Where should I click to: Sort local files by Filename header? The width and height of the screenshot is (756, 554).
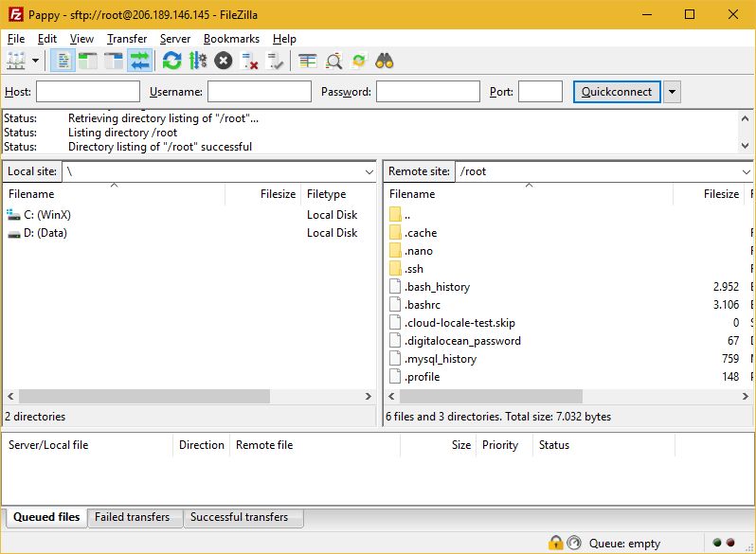pyautogui.click(x=115, y=194)
